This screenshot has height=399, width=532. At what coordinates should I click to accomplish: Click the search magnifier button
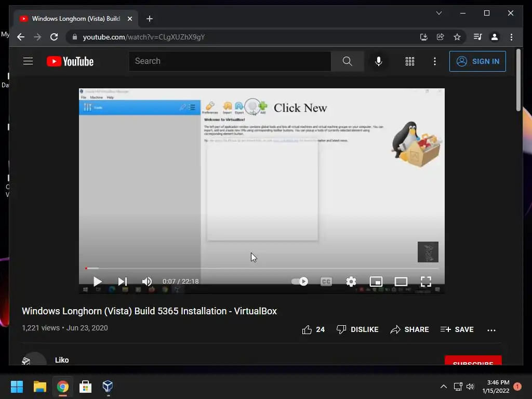[x=347, y=61]
